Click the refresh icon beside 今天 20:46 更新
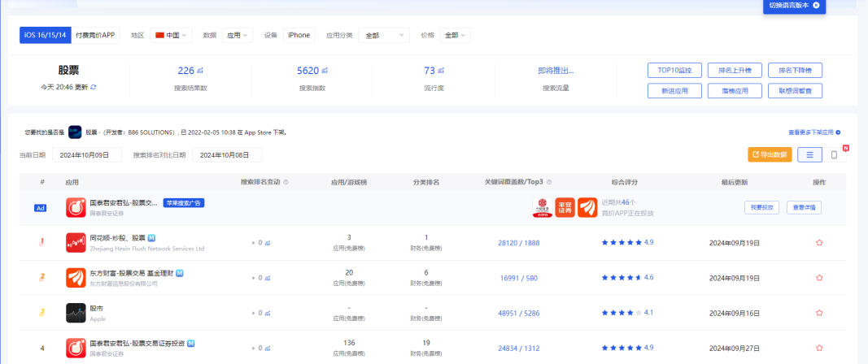Viewport: 868px width, 364px height. coord(94,87)
